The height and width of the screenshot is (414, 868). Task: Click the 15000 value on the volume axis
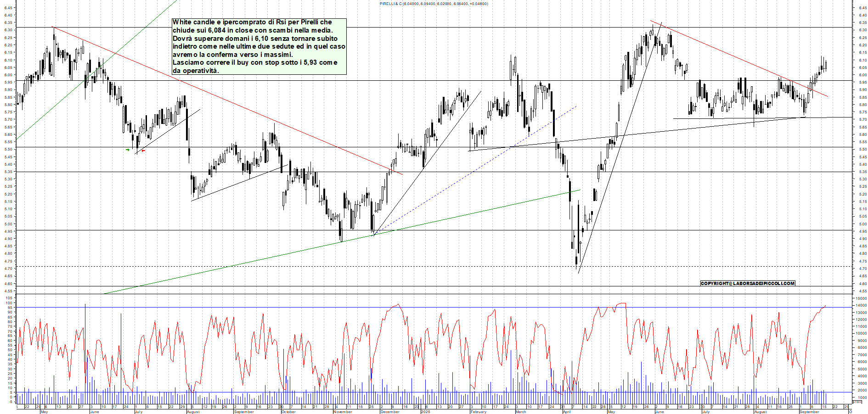point(862,298)
